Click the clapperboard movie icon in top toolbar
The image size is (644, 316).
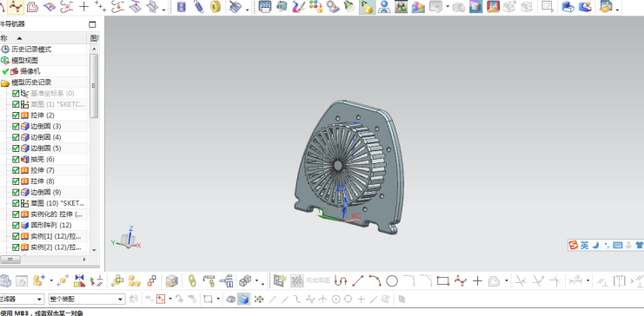point(265,7)
